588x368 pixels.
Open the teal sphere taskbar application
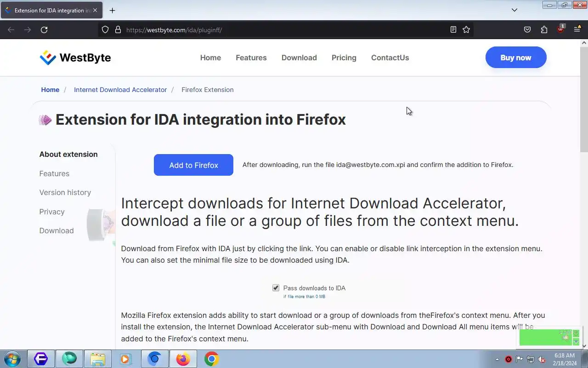point(69,359)
